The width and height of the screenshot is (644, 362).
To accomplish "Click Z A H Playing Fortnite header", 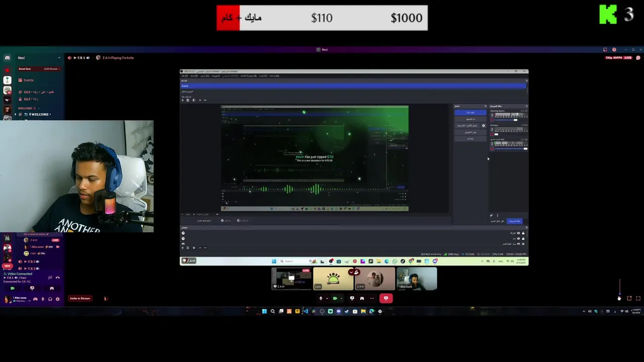I will [115, 58].
